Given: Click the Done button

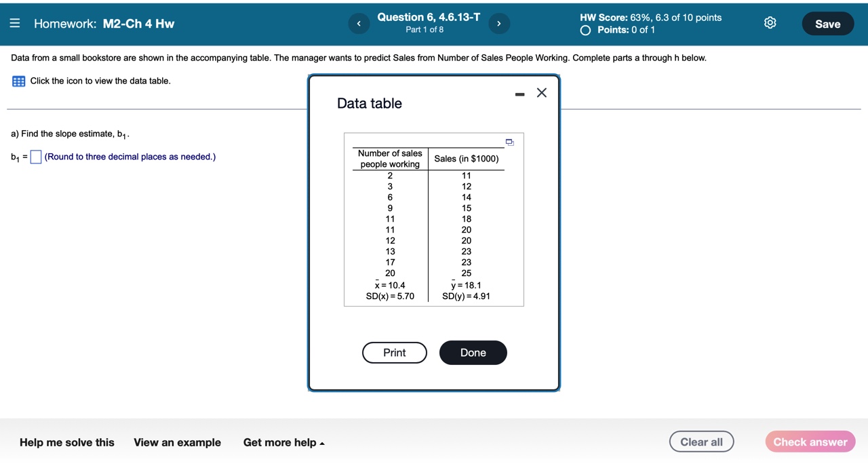Looking at the screenshot, I should (473, 353).
